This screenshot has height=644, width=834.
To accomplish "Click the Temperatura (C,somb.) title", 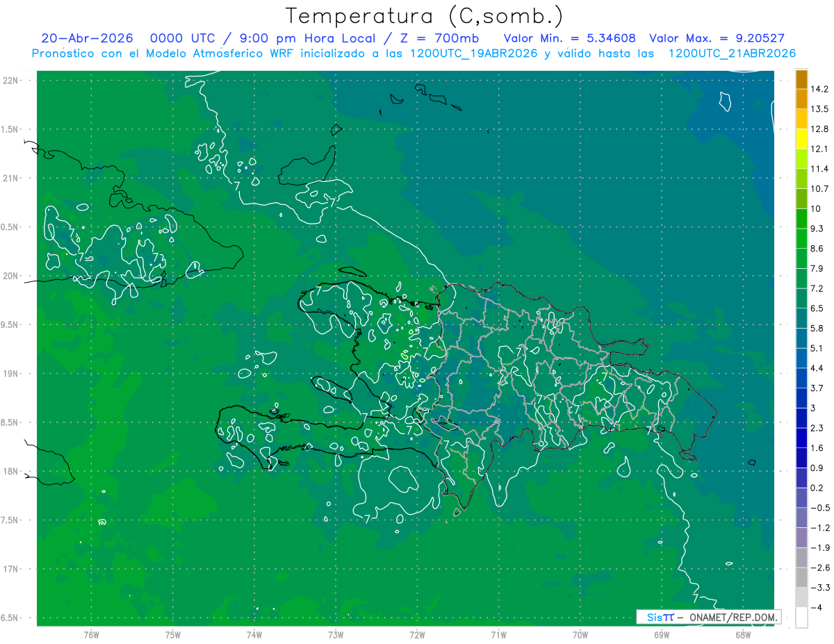I will pyautogui.click(x=424, y=15).
